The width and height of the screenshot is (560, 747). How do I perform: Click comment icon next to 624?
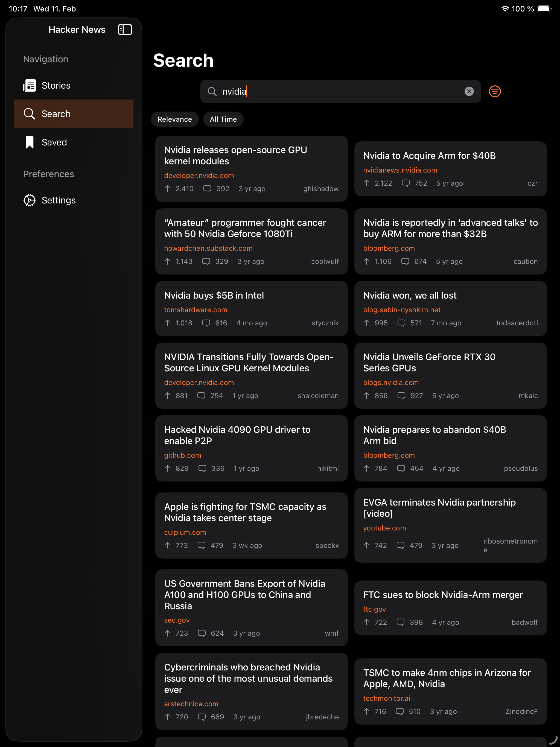pyautogui.click(x=202, y=633)
